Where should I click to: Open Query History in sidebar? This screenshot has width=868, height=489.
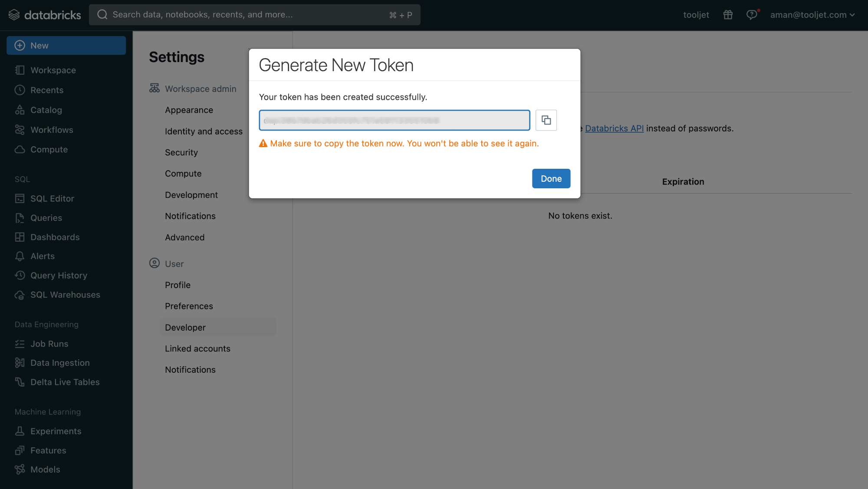point(59,275)
